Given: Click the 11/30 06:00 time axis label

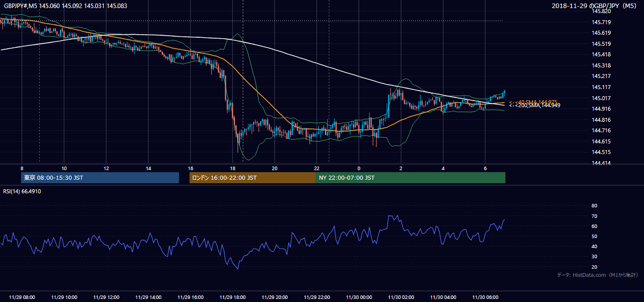Looking at the screenshot, I should click(485, 297).
